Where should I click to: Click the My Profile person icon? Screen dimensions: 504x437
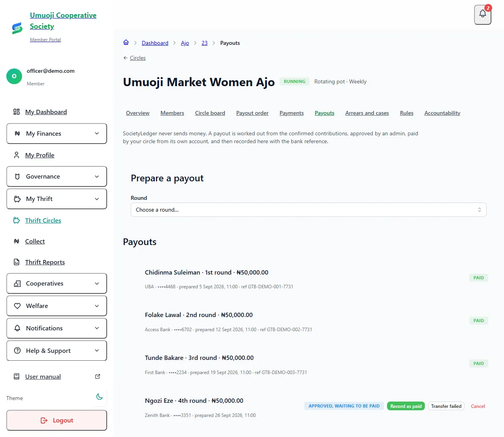[x=17, y=155]
